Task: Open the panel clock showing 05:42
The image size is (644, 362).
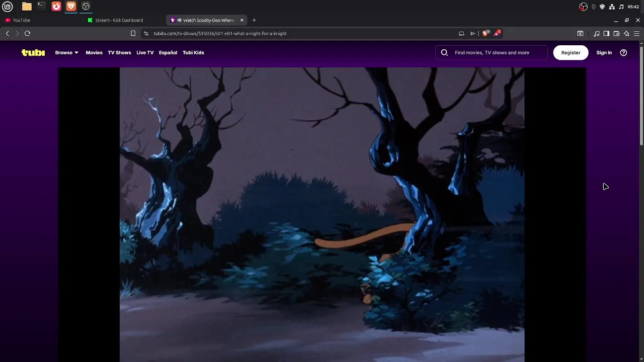Action: point(633,7)
